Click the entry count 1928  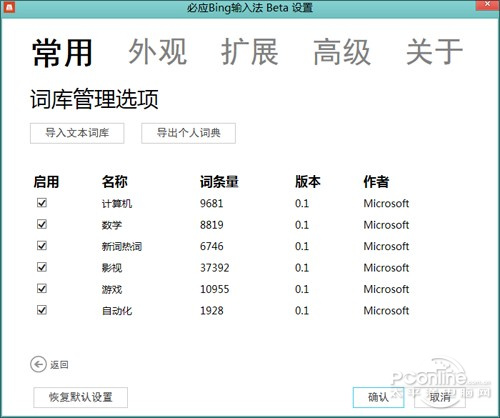212,311
